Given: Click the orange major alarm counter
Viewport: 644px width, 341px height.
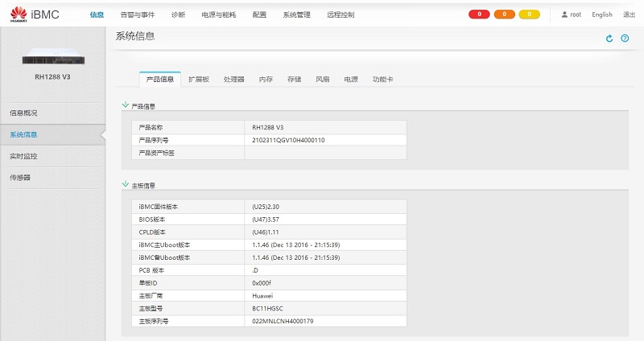Looking at the screenshot, I should [x=504, y=14].
